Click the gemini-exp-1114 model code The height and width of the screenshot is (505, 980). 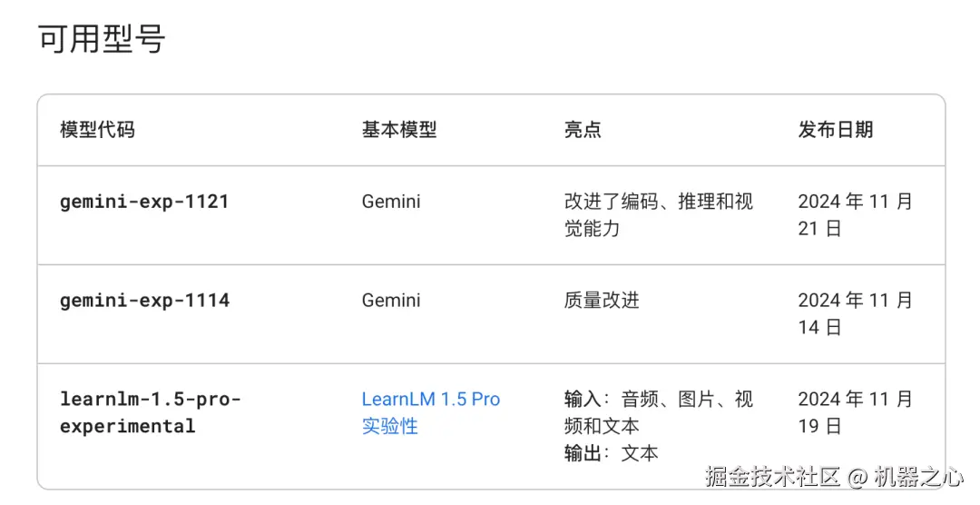144,301
